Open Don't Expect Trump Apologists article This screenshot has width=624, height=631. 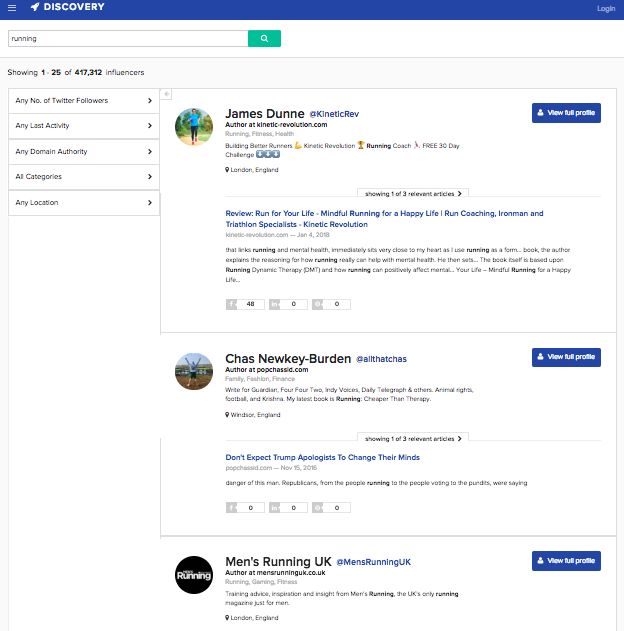322,458
